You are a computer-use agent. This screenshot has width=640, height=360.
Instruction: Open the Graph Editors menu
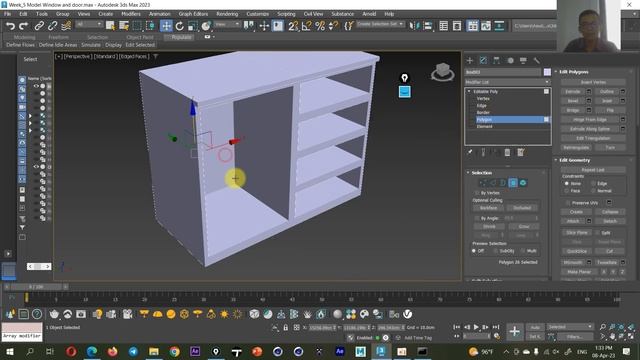(x=193, y=14)
